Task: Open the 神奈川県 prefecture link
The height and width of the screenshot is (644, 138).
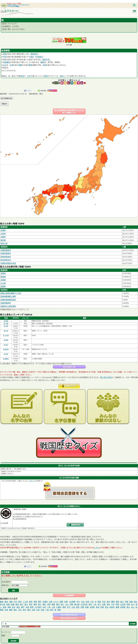Action: 4,244
